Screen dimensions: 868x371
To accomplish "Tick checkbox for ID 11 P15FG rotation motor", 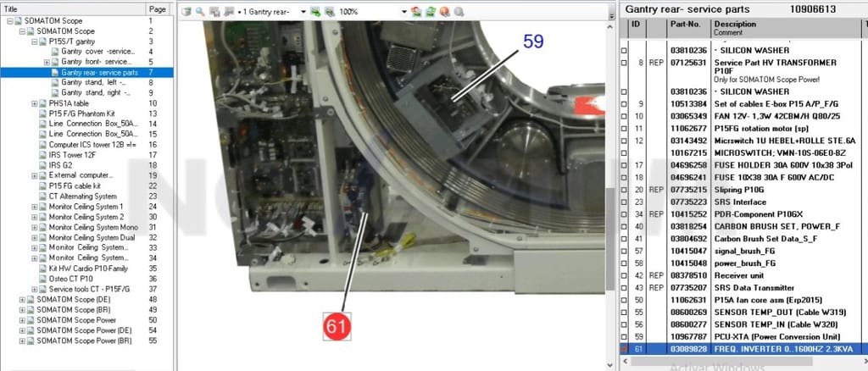I will tap(625, 128).
